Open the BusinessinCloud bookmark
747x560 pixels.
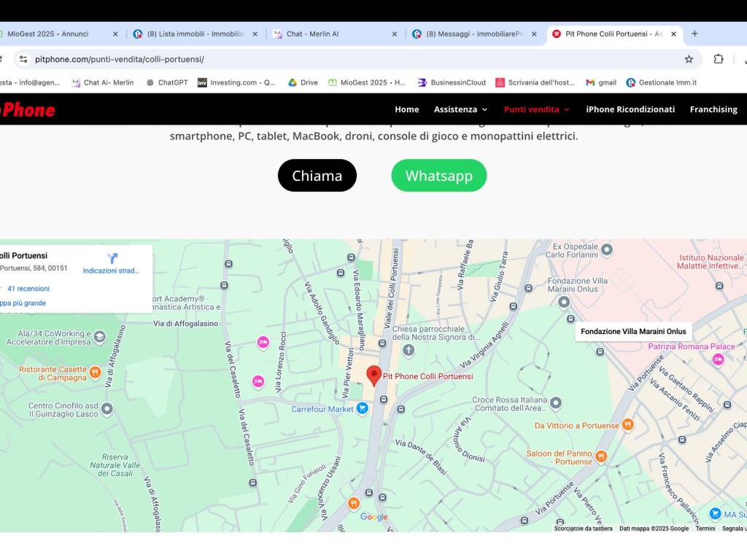452,82
